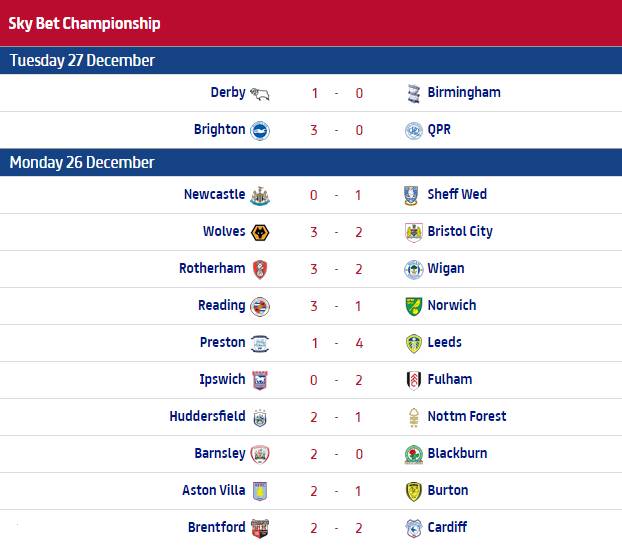
Task: Click the Newcastle United crest icon
Action: tap(260, 196)
